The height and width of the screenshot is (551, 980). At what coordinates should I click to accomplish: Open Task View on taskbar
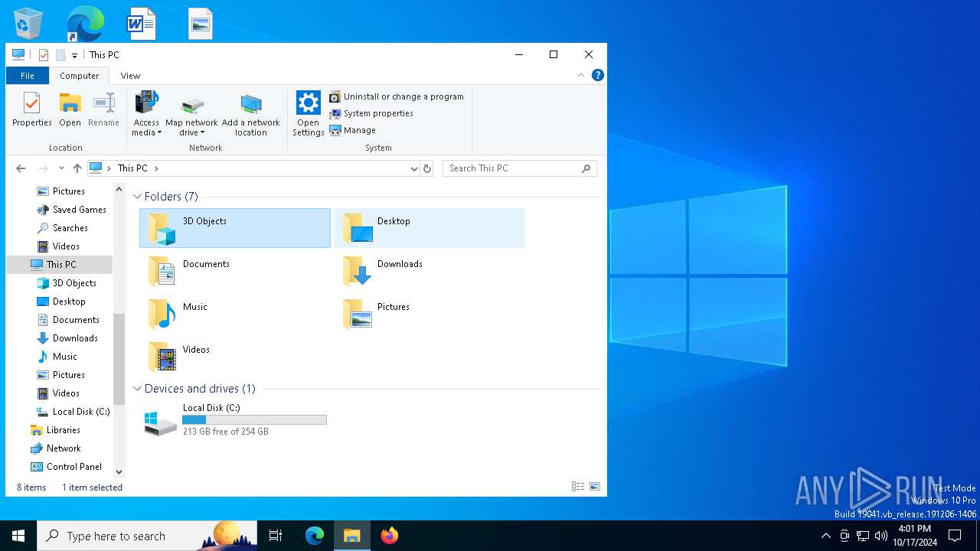coord(276,536)
